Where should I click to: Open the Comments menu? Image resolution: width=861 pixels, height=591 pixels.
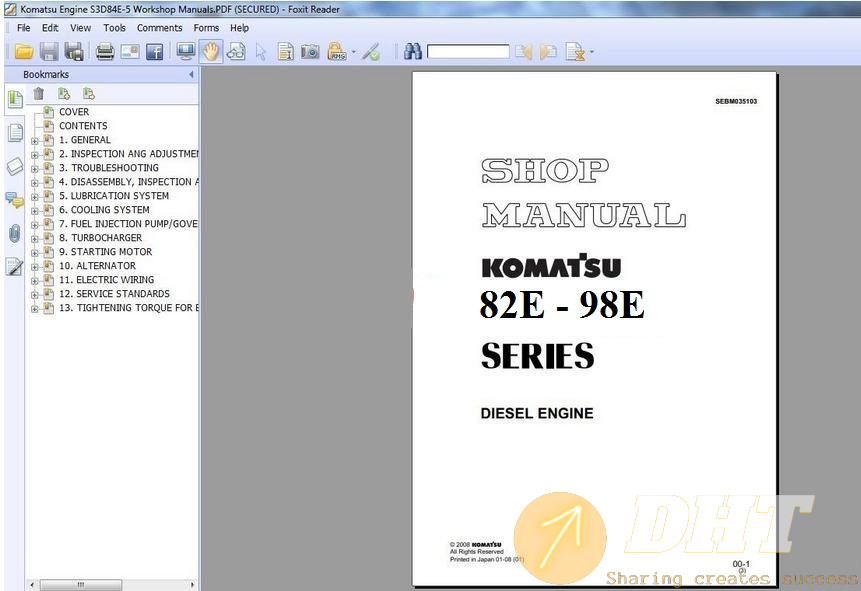[x=159, y=27]
